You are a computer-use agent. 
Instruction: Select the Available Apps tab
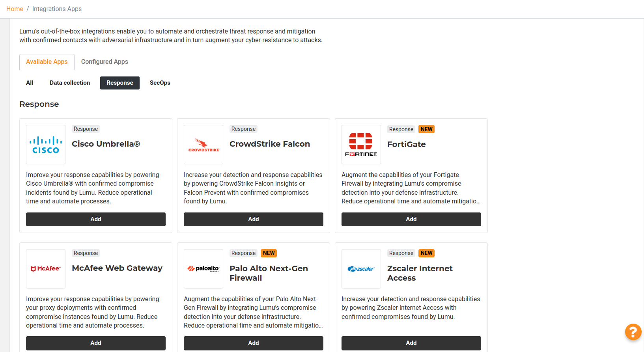(47, 62)
